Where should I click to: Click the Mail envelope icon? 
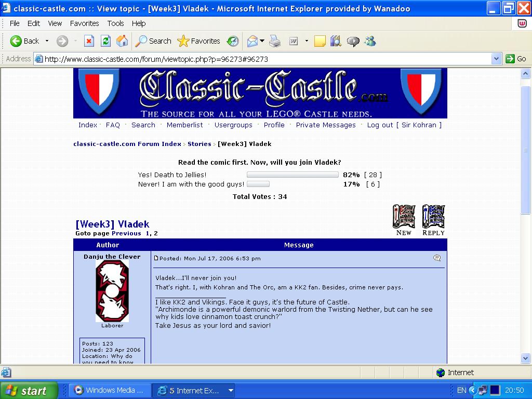coord(252,41)
